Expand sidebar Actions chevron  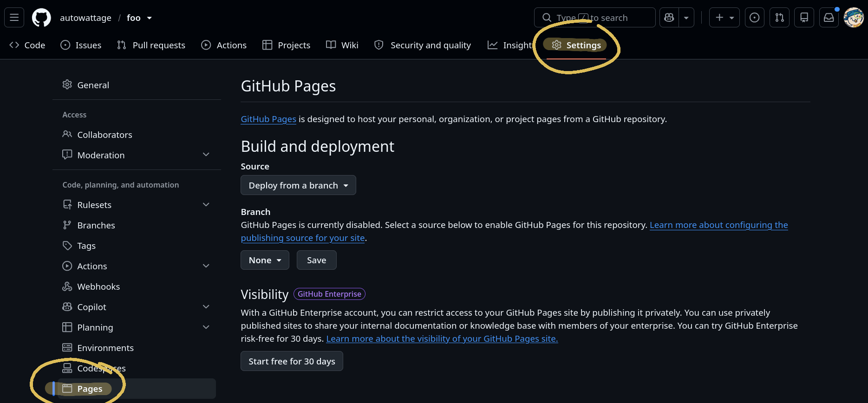click(x=206, y=266)
